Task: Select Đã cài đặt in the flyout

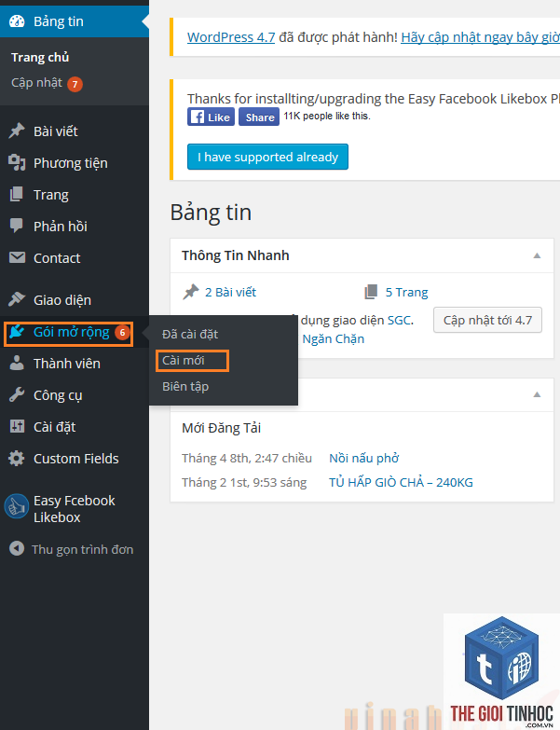Action: (x=190, y=335)
